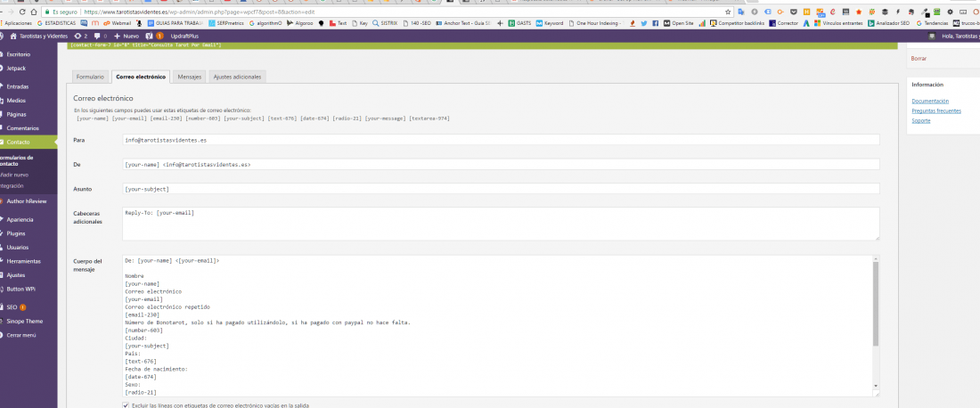Open the Documentación link
980x408 pixels.
930,102
